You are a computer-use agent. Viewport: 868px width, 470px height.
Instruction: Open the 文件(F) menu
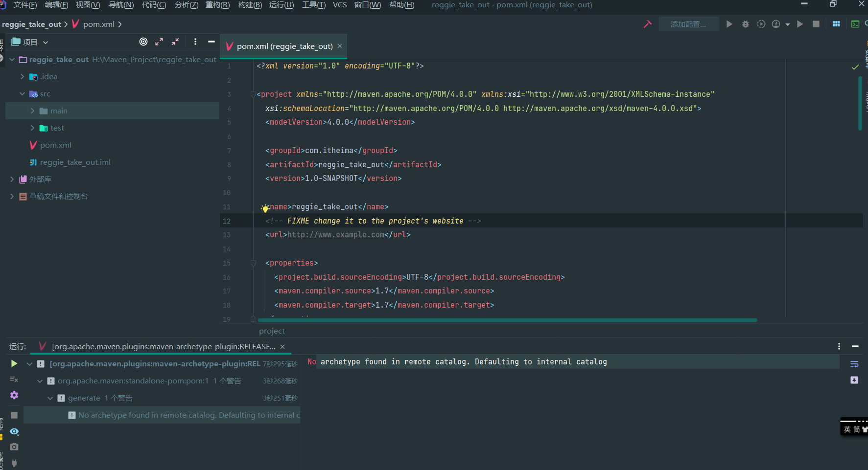[x=25, y=5]
